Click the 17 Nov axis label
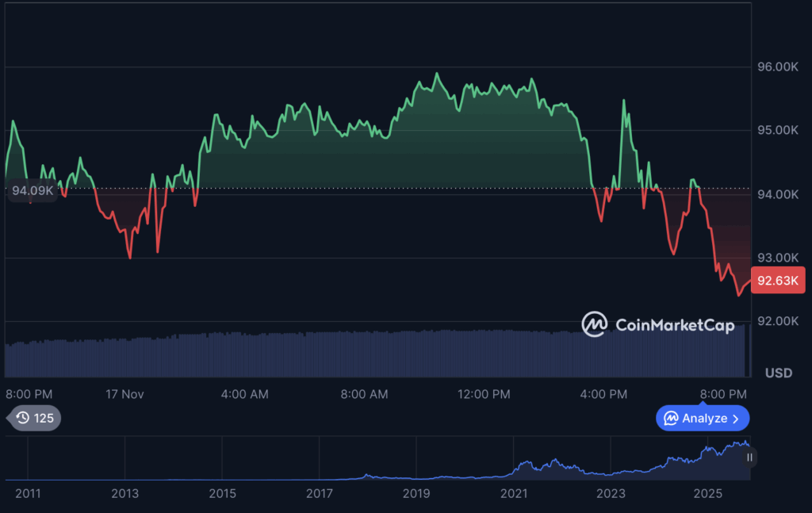812x513 pixels. 124,394
